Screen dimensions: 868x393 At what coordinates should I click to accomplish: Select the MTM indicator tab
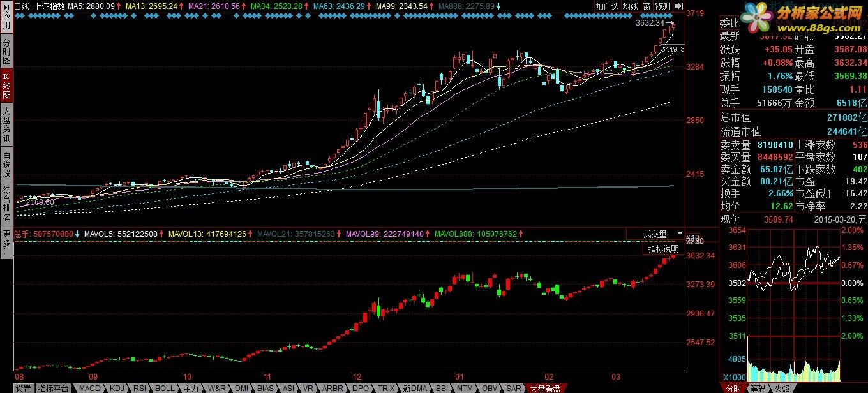click(465, 388)
